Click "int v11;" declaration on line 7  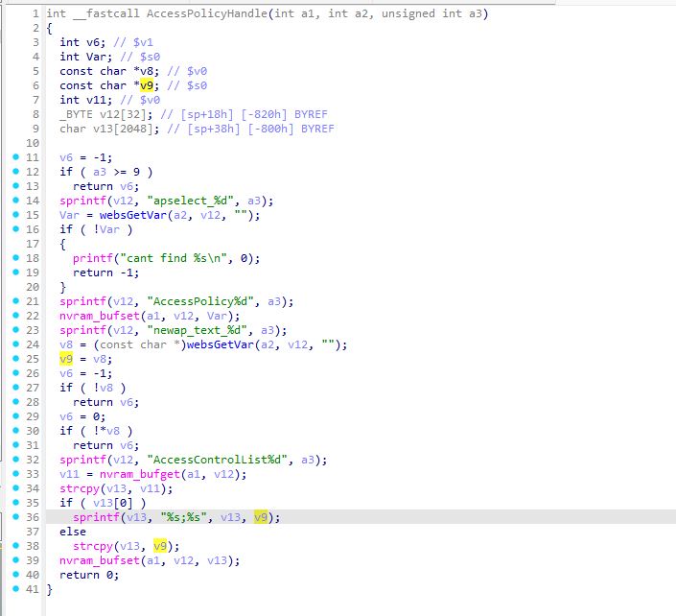85,100
